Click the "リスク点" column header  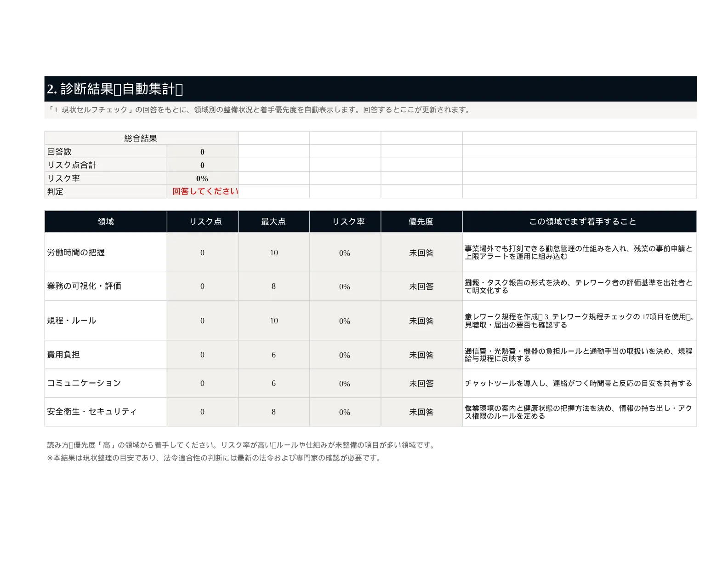coord(203,222)
